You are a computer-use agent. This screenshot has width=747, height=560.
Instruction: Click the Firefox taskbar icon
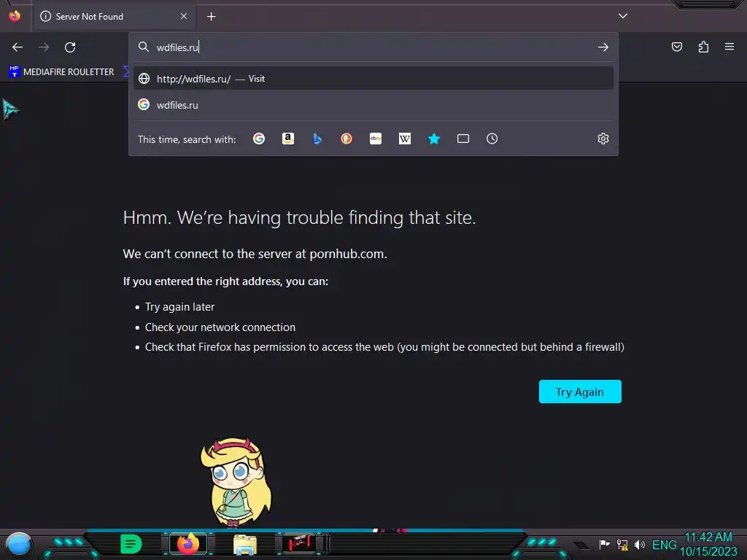[x=188, y=544]
